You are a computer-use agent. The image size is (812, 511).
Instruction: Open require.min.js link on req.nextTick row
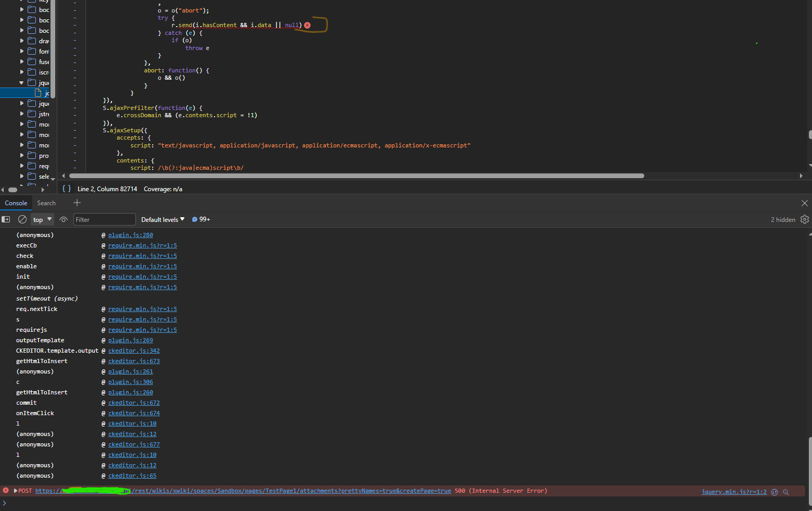coord(143,309)
